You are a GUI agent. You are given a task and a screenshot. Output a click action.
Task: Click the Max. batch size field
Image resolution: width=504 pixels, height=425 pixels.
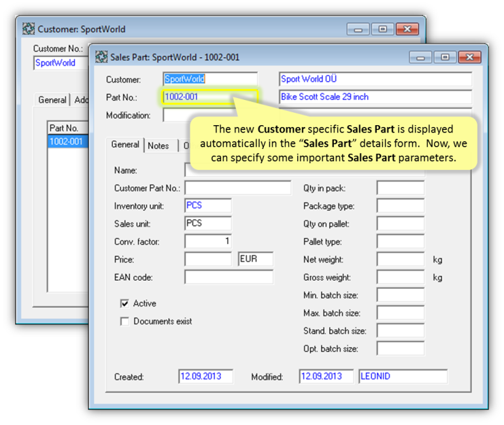(401, 313)
